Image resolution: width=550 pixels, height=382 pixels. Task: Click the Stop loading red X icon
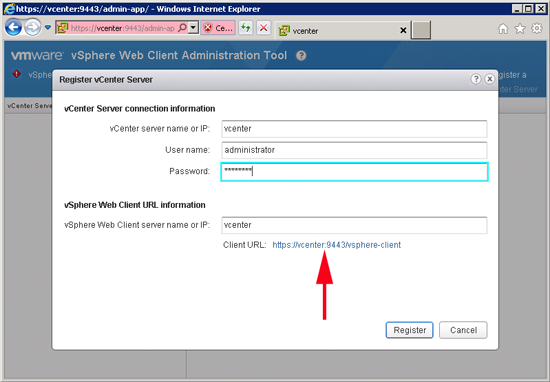(263, 28)
